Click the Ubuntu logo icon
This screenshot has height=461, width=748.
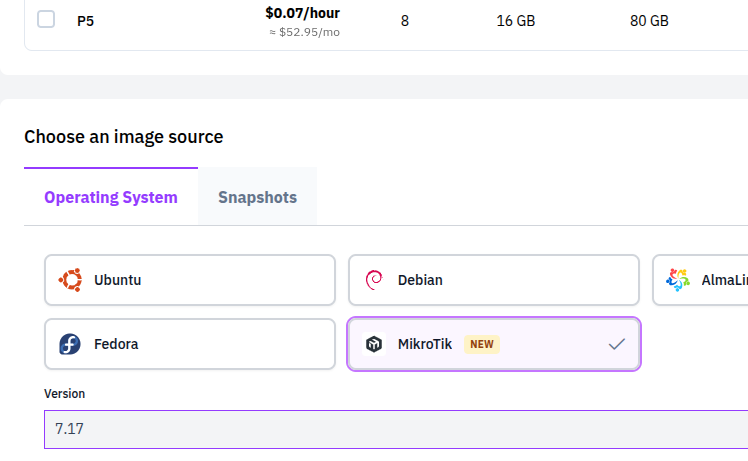pyautogui.click(x=70, y=280)
